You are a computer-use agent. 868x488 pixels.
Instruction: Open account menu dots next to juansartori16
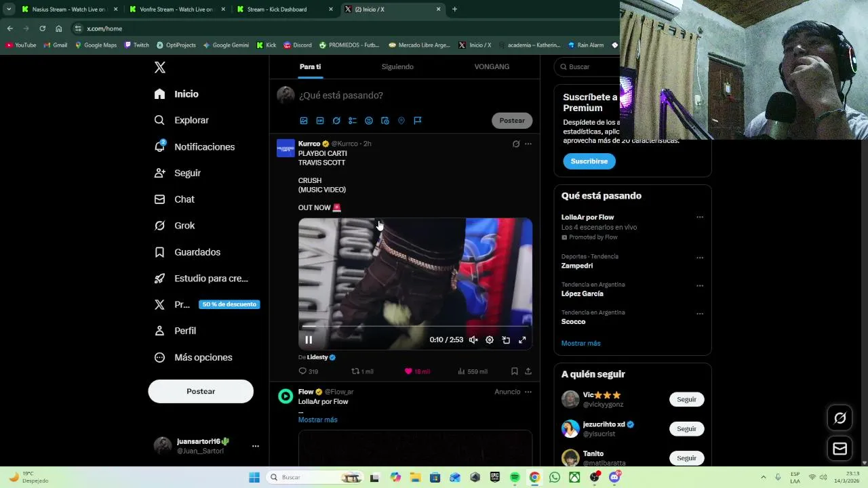pyautogui.click(x=256, y=446)
